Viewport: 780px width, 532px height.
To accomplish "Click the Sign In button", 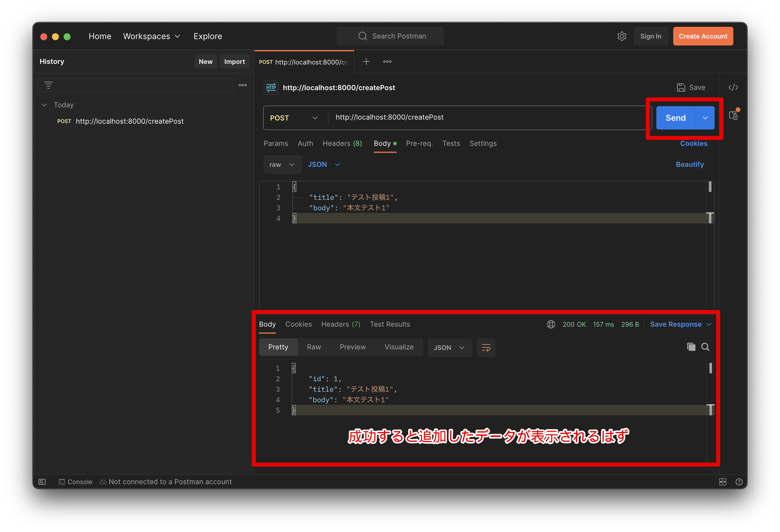I will 650,36.
